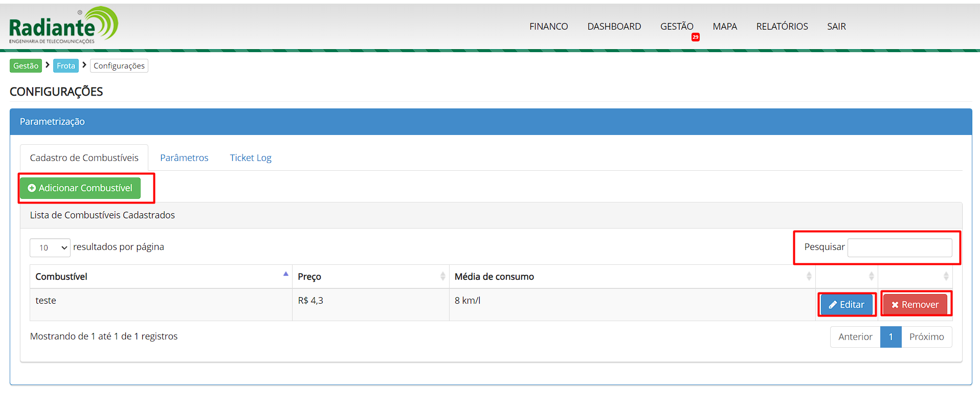Sort by Média de consumo column arrows
The width and height of the screenshot is (980, 406).
pyautogui.click(x=809, y=277)
